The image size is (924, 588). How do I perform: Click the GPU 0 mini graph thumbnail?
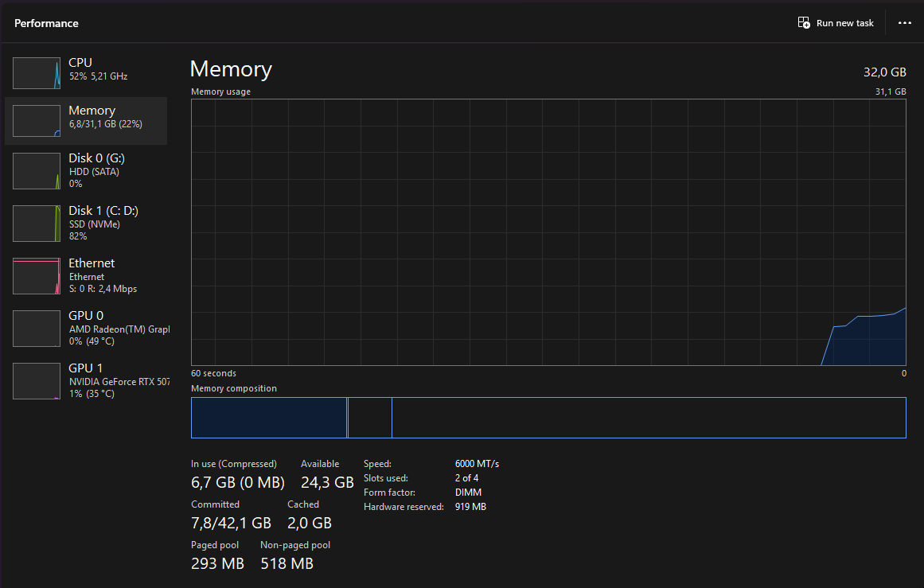click(x=37, y=328)
